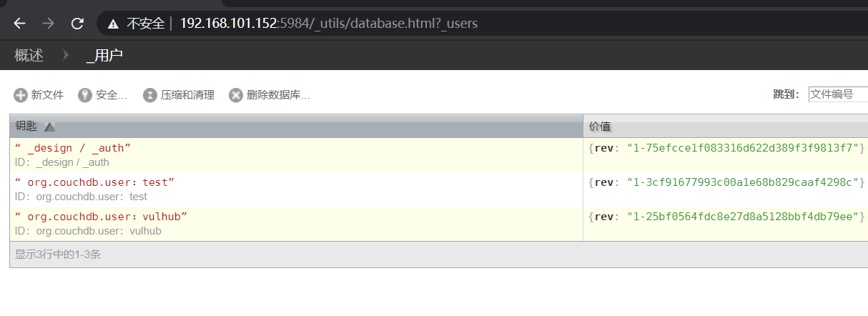Image resolution: width=868 pixels, height=316 pixels.
Task: Click the plus icon for 新文件
Action: (x=21, y=95)
